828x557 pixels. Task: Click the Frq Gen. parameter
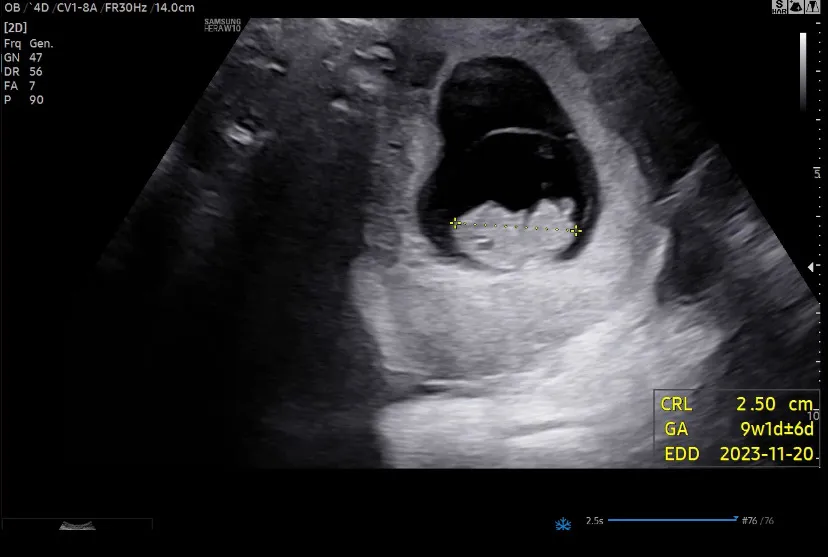tap(29, 44)
